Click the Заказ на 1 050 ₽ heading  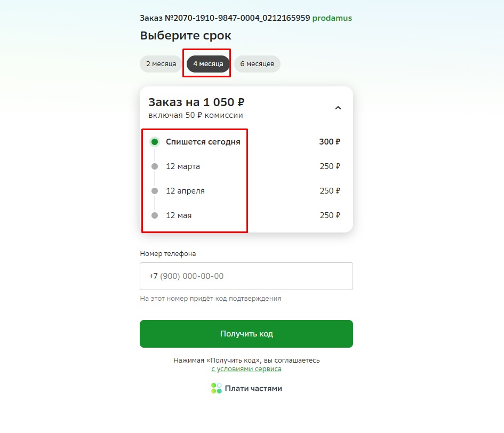pos(196,102)
